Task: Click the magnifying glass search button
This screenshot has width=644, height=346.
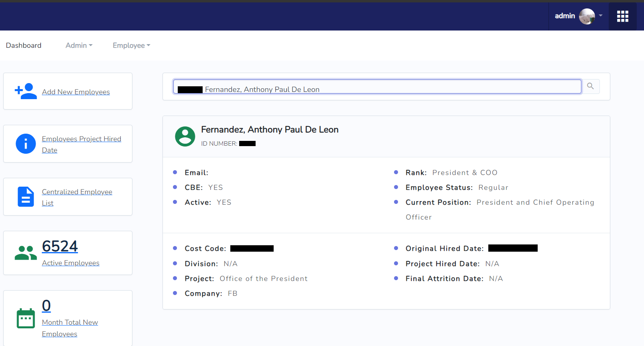Action: pyautogui.click(x=591, y=86)
